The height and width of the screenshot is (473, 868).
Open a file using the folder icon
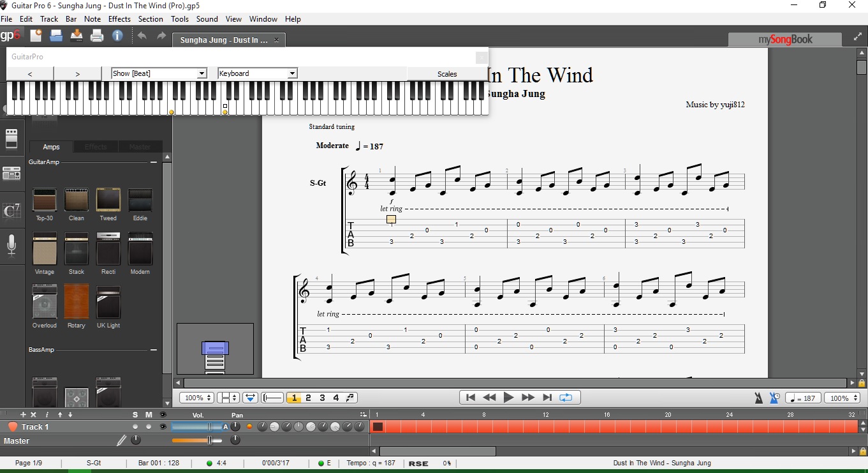56,36
